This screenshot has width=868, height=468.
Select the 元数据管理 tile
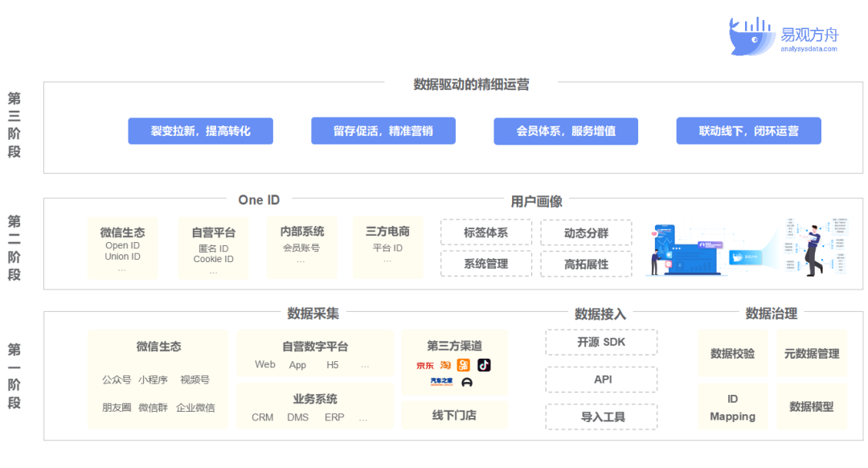pyautogui.click(x=811, y=354)
